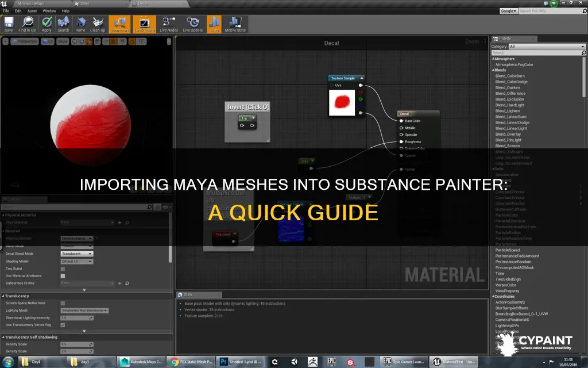Toggle Live Nodes in the toolbar

(169, 24)
